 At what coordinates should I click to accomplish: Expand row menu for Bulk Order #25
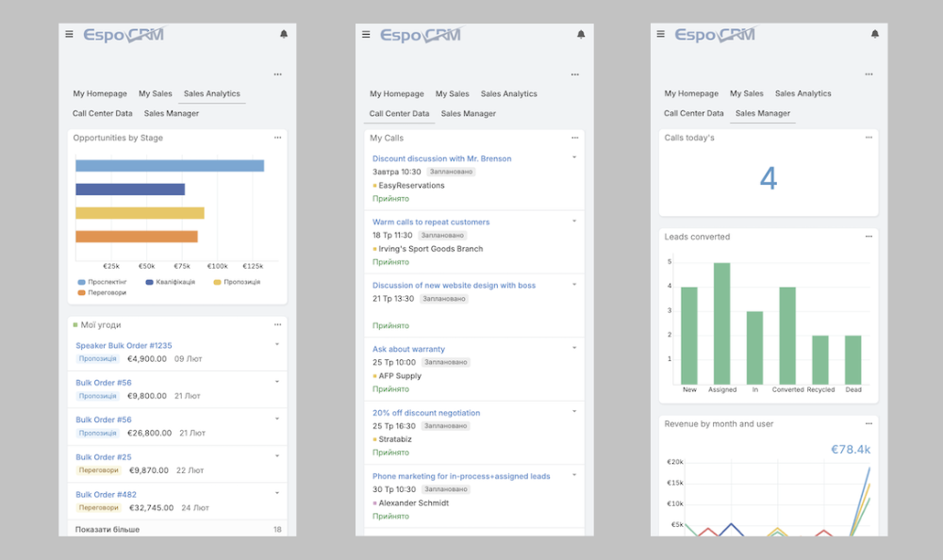pyautogui.click(x=277, y=456)
